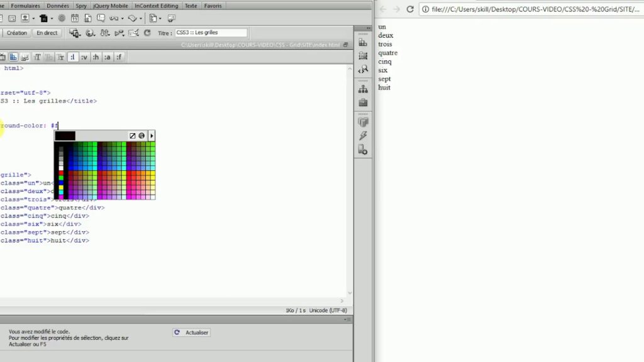Click the En direct button
The image size is (644, 362).
point(47,33)
